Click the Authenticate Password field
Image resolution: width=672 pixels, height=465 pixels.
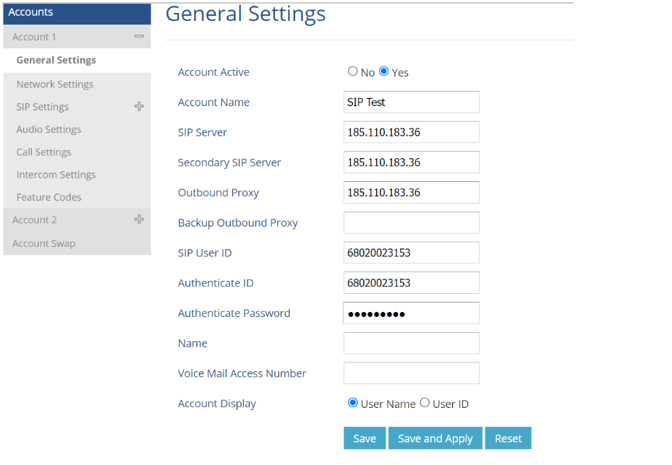coord(411,313)
